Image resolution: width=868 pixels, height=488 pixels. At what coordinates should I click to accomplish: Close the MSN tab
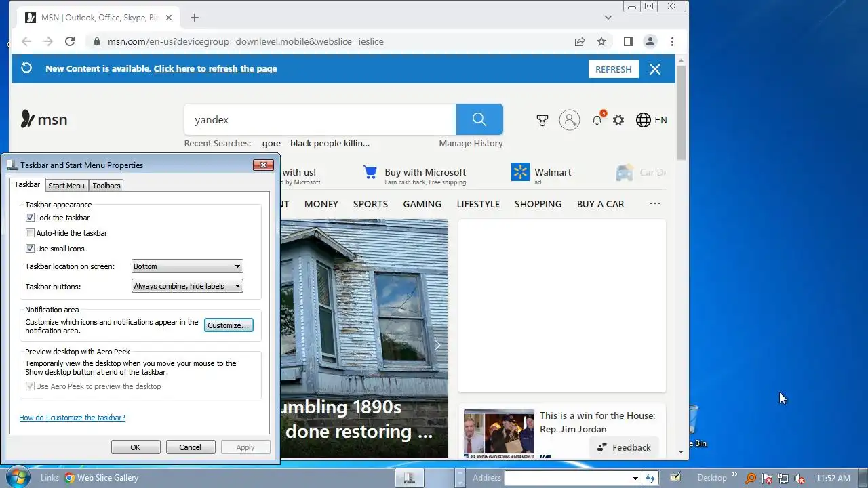coord(169,18)
